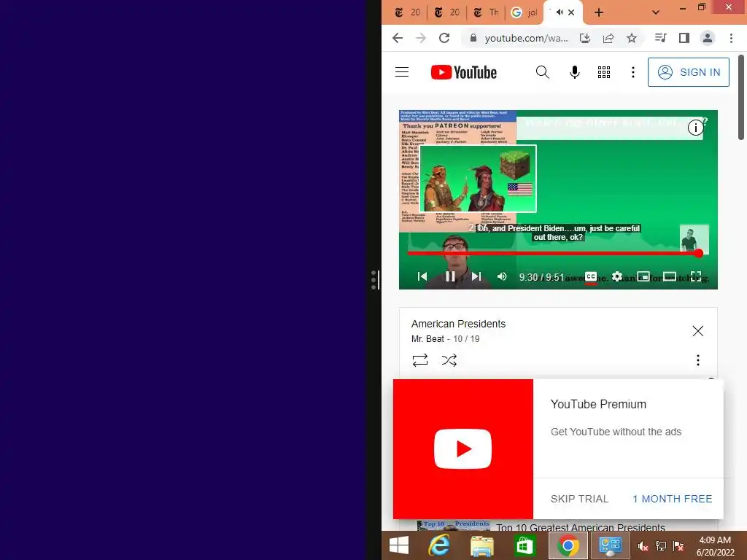Pause the playing video
This screenshot has height=560, width=747.
[x=449, y=276]
